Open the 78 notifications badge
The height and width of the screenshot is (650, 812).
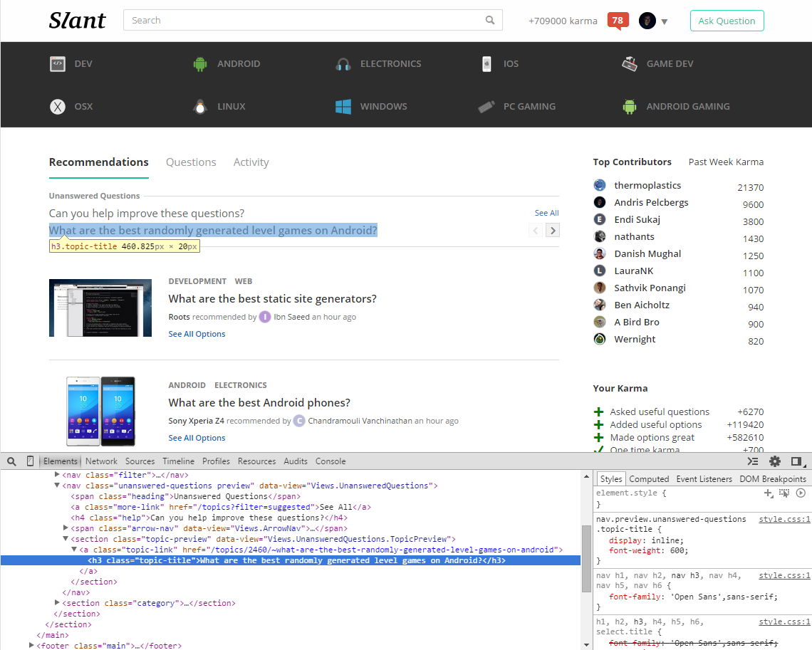[x=618, y=21]
